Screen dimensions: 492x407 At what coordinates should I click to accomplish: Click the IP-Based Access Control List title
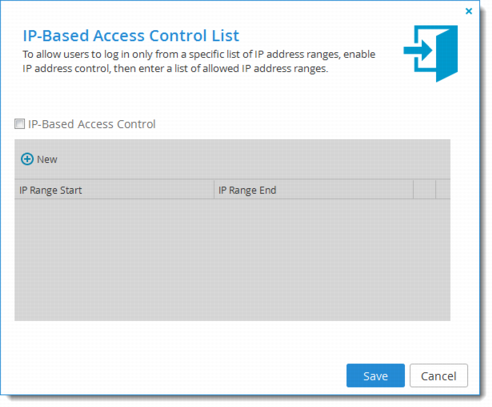[131, 36]
